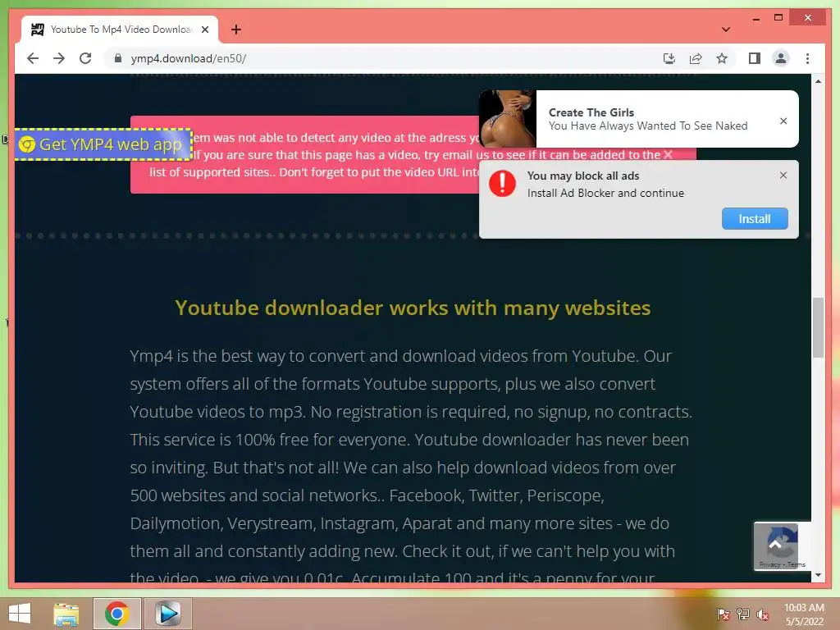This screenshot has width=840, height=630.
Task: Open the taskbar clock and date
Action: (x=804, y=614)
